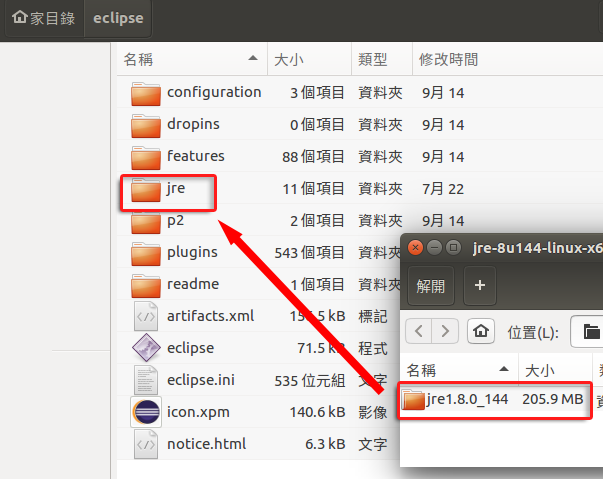Click the icon.xpm file name
This screenshot has height=479, width=603.
[198, 412]
